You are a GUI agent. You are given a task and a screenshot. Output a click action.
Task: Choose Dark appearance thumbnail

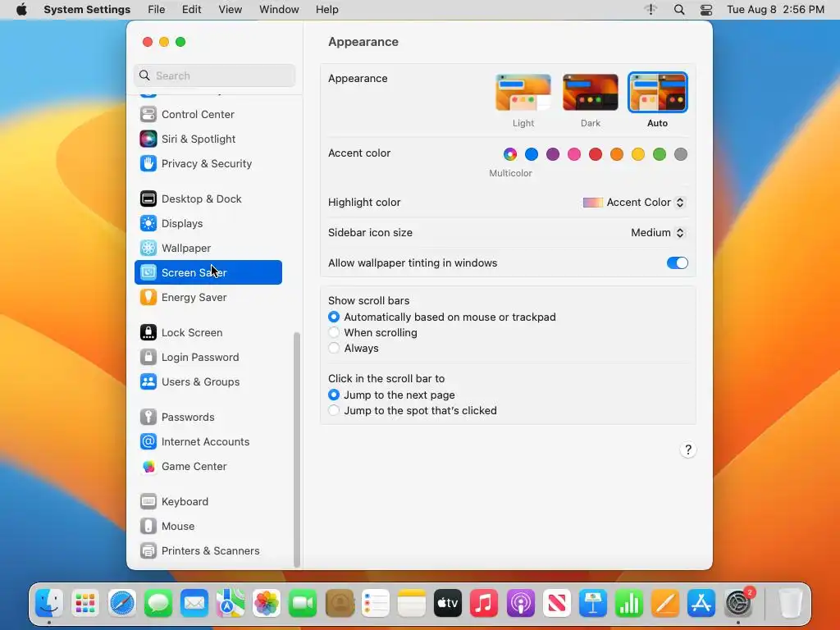click(x=591, y=93)
